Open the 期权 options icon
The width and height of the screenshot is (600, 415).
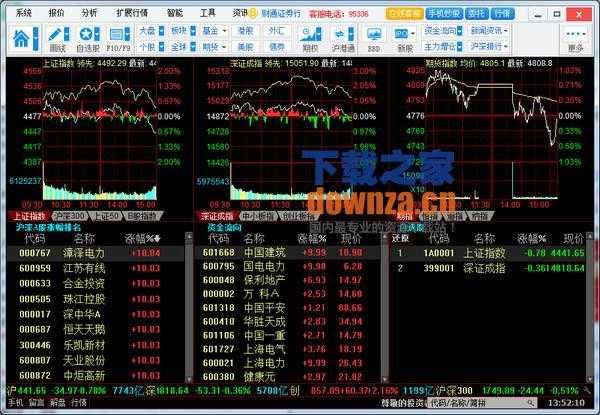pyautogui.click(x=310, y=38)
